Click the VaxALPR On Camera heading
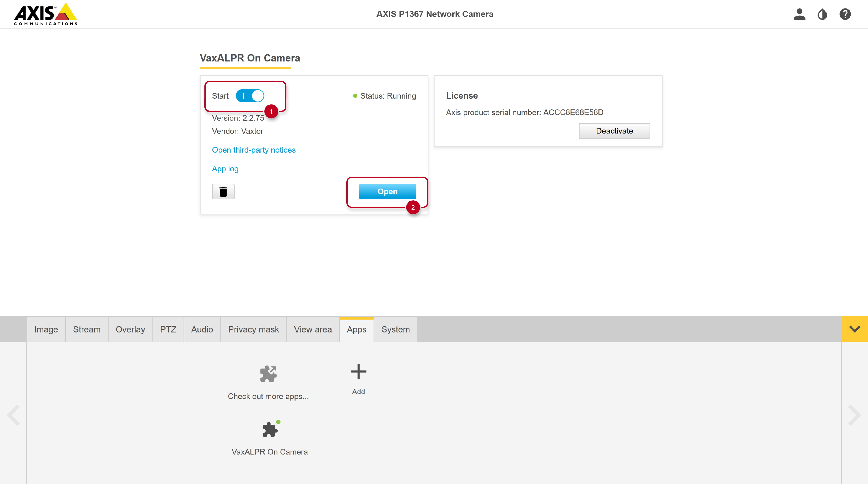Screen dimensions: 868x484 (250, 58)
